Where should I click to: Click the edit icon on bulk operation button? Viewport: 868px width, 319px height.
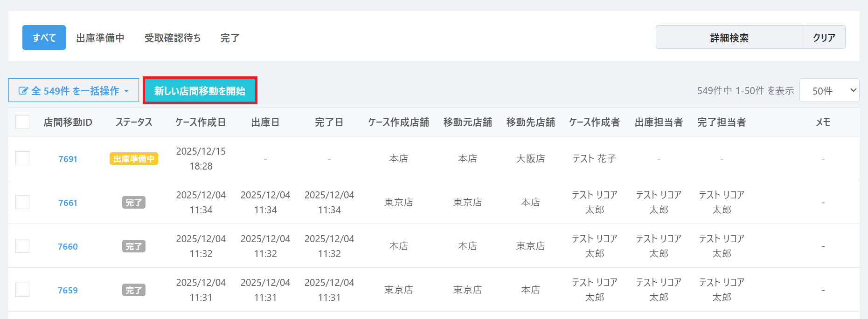[x=23, y=91]
